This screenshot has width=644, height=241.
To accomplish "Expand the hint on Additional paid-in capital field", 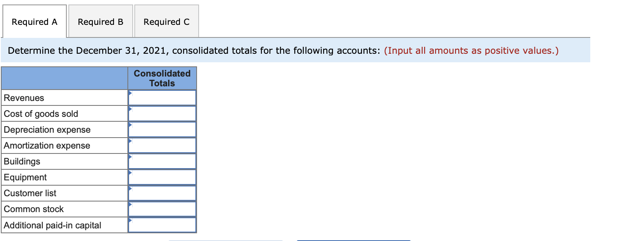I will click(x=130, y=220).
